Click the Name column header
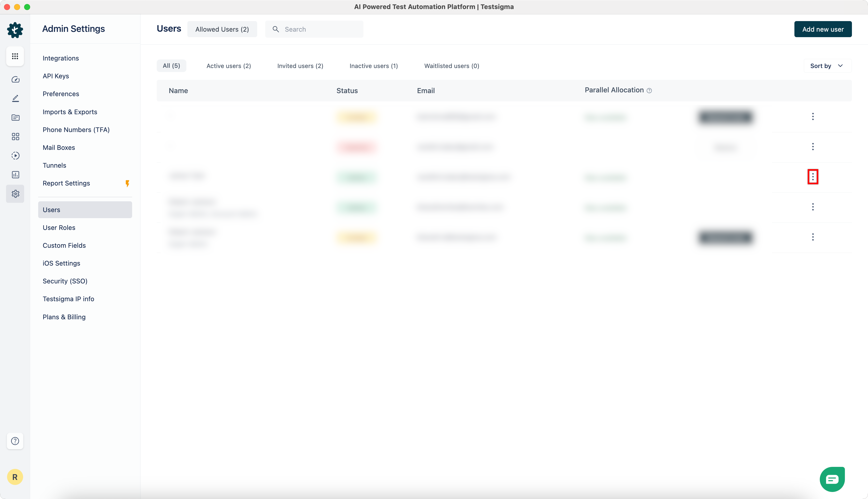868x499 pixels. (x=178, y=91)
